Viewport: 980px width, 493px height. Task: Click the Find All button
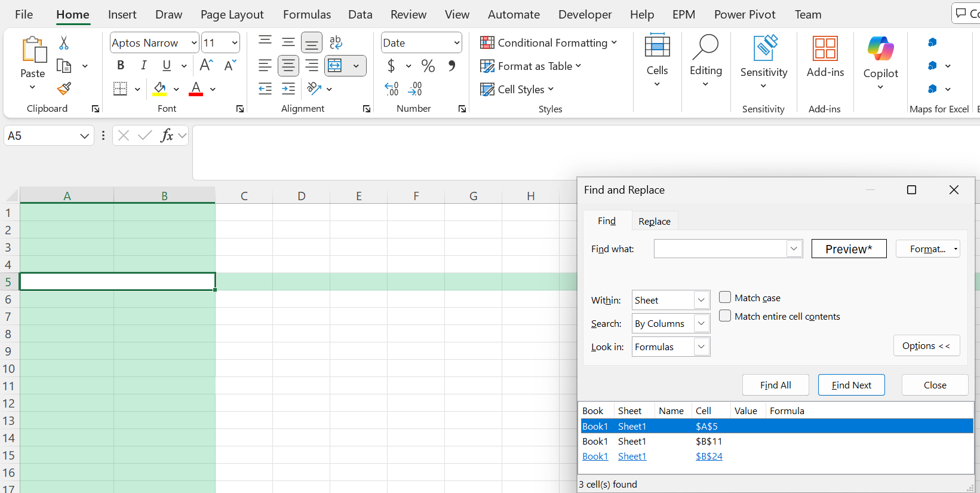point(776,385)
